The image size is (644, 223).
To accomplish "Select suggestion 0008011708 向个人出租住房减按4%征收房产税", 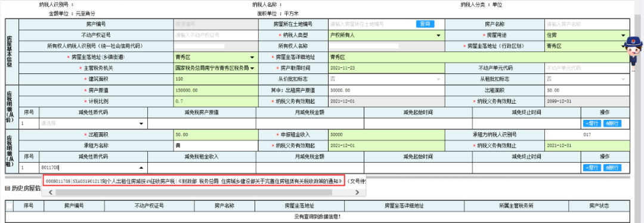I will click(193, 181).
